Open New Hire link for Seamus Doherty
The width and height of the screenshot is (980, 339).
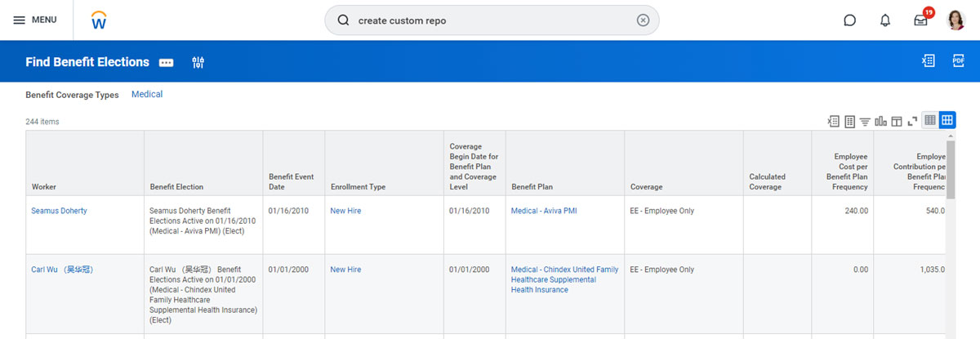click(345, 211)
